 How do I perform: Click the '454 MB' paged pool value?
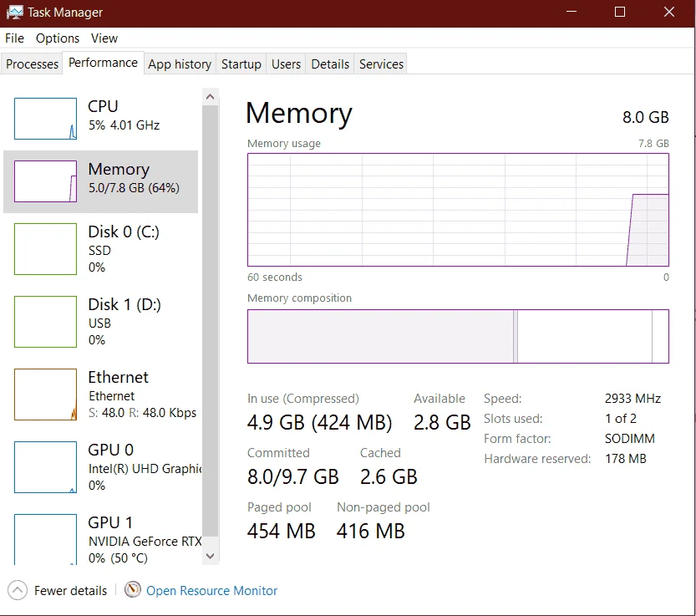click(x=282, y=532)
